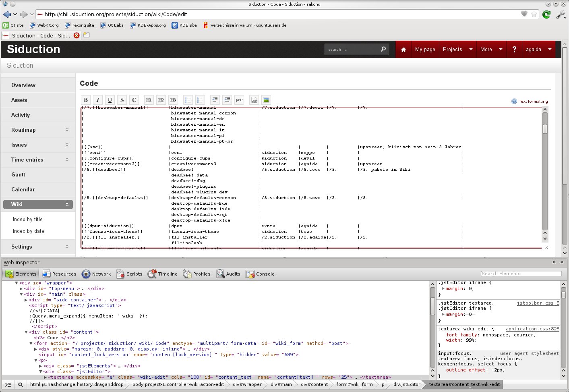569x392 pixels.
Task: Expand the Settings sidebar submenu
Action: coord(67,247)
